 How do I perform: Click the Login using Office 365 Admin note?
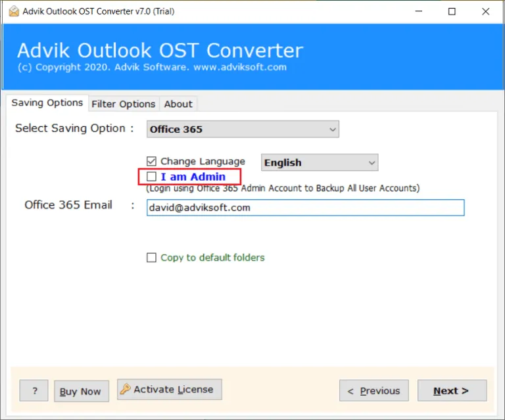point(283,188)
